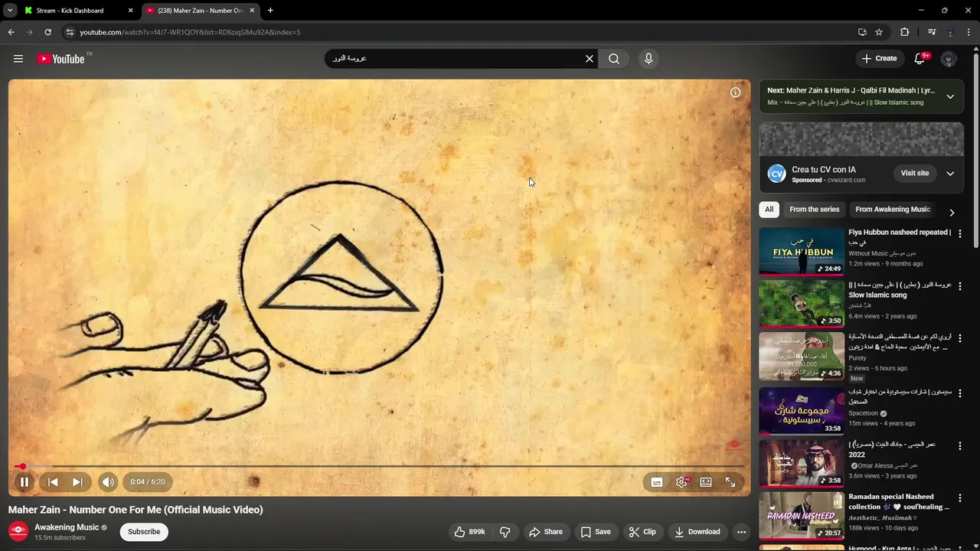Open Fiya Hubbun nasheed repeated title
980x551 pixels.
click(x=900, y=237)
